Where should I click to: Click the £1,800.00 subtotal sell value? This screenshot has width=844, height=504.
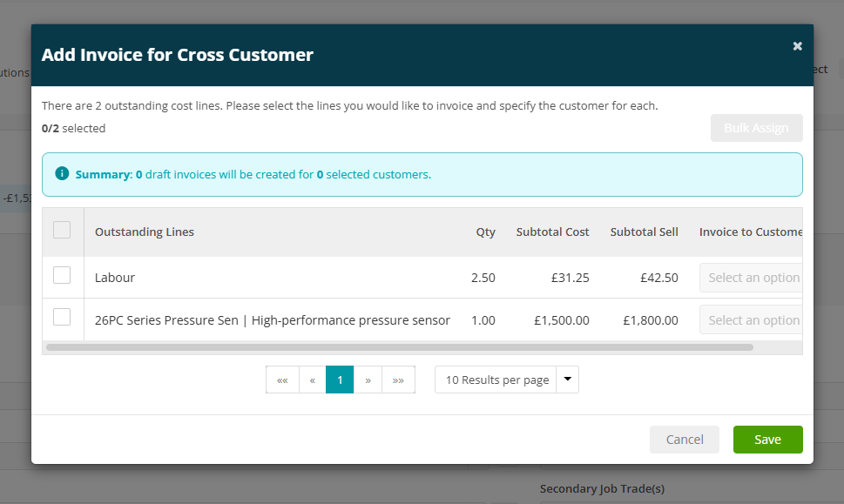pos(651,320)
